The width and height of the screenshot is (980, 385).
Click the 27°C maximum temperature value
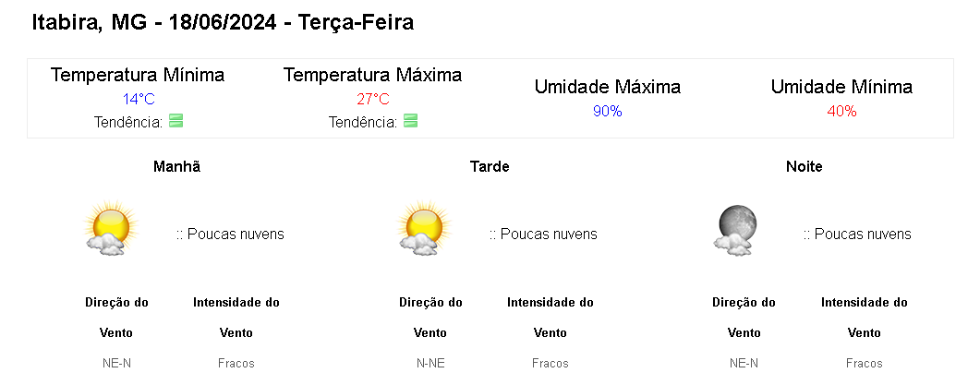[373, 100]
